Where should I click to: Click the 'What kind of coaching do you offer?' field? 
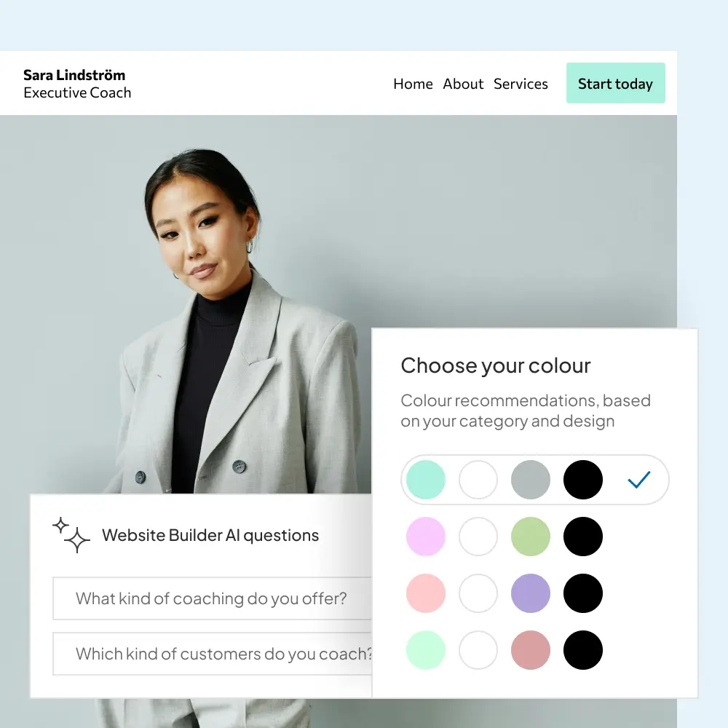[x=212, y=598]
